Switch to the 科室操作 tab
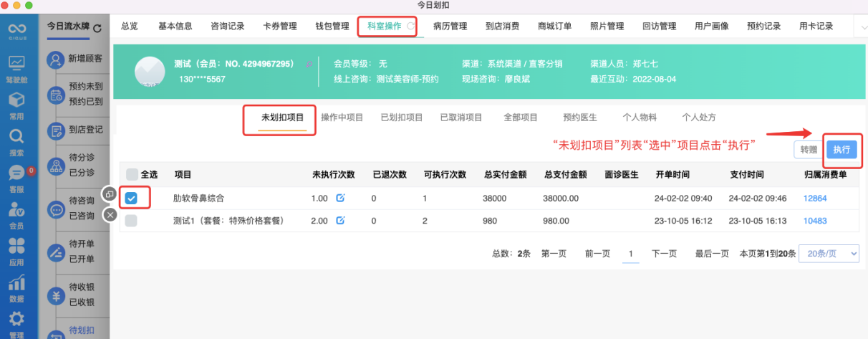The width and height of the screenshot is (868, 339). pyautogui.click(x=385, y=27)
